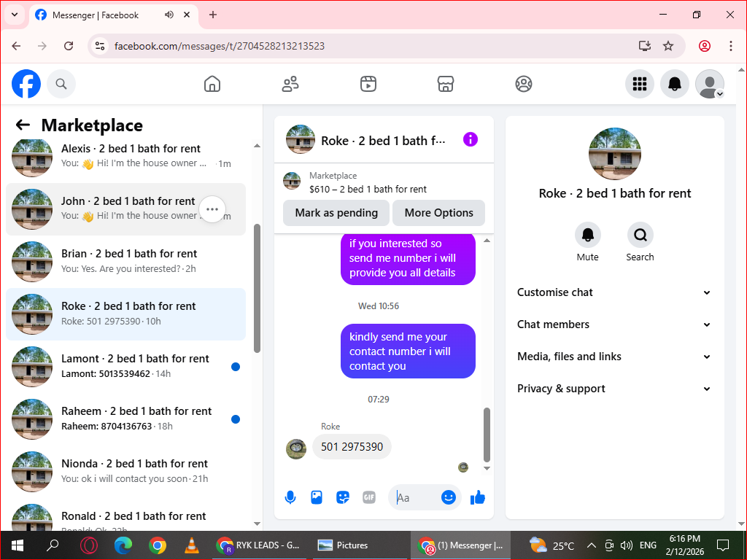
Task: Open Facebook home logo
Action: click(x=26, y=84)
